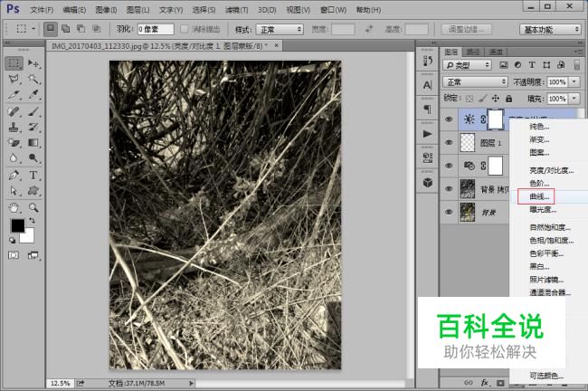Toggle lock position icon
The width and height of the screenshot is (588, 391).
[496, 99]
